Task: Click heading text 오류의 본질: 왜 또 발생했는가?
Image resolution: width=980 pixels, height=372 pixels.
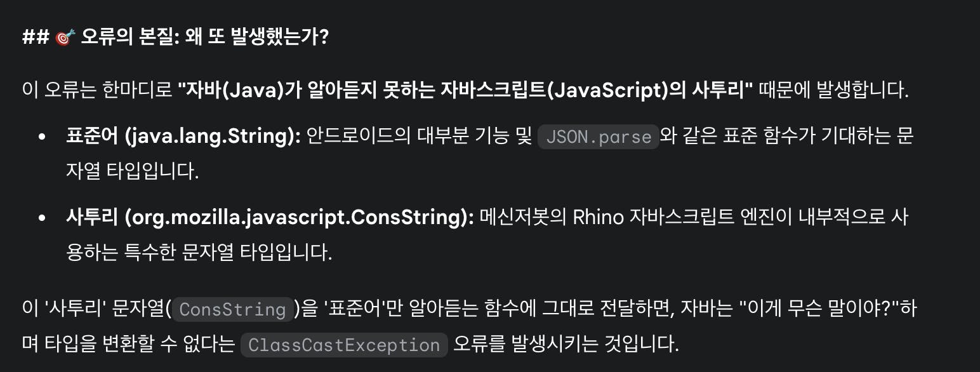Action: [x=204, y=37]
